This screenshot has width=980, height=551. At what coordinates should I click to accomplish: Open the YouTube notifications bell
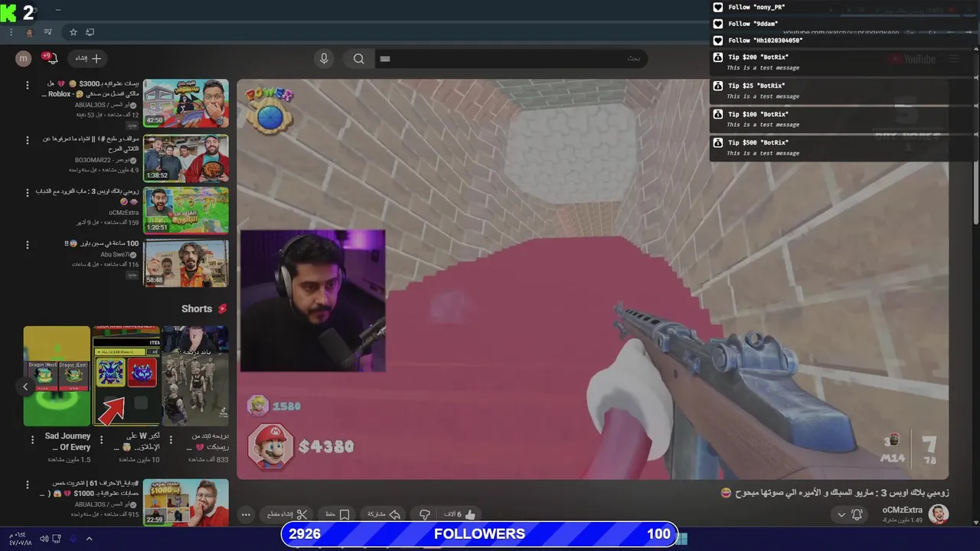click(51, 59)
